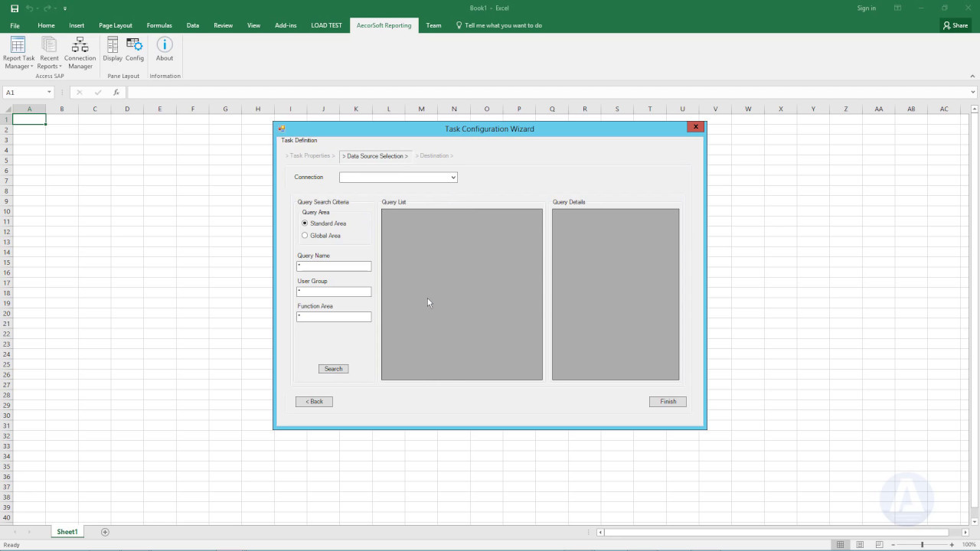
Task: Click zoom out minus icon
Action: pyautogui.click(x=893, y=545)
